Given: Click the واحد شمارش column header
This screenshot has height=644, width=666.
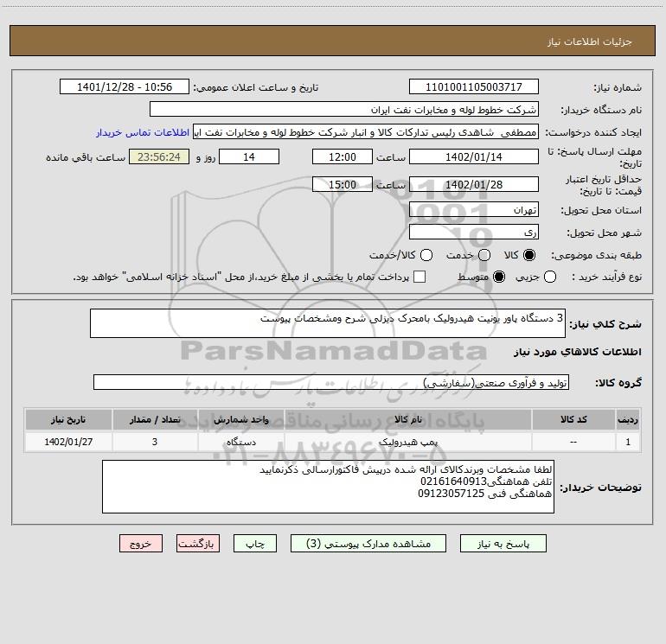Looking at the screenshot, I should pos(240,419).
